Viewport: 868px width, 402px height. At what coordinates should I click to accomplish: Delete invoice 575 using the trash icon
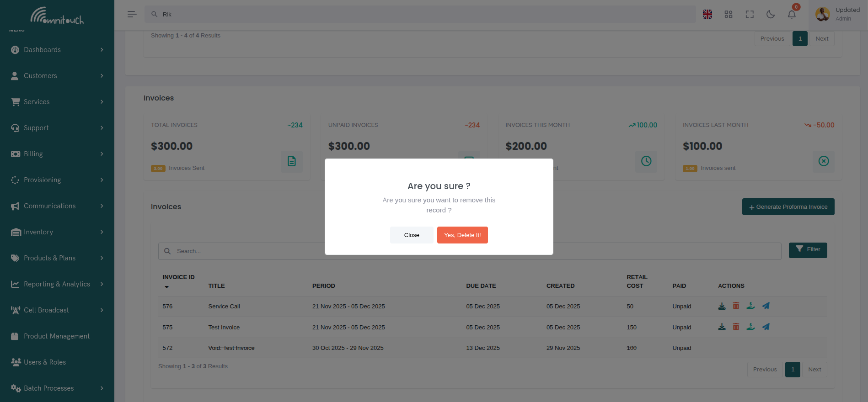(x=736, y=327)
